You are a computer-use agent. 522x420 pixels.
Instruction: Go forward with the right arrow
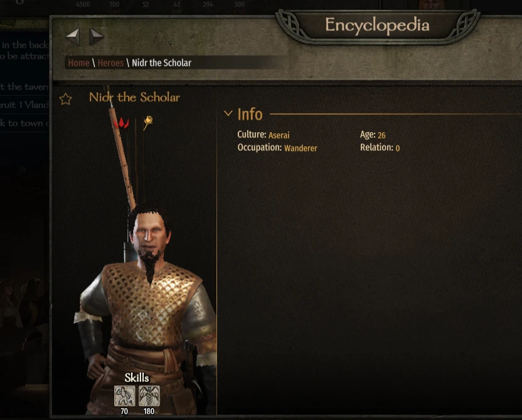point(97,36)
